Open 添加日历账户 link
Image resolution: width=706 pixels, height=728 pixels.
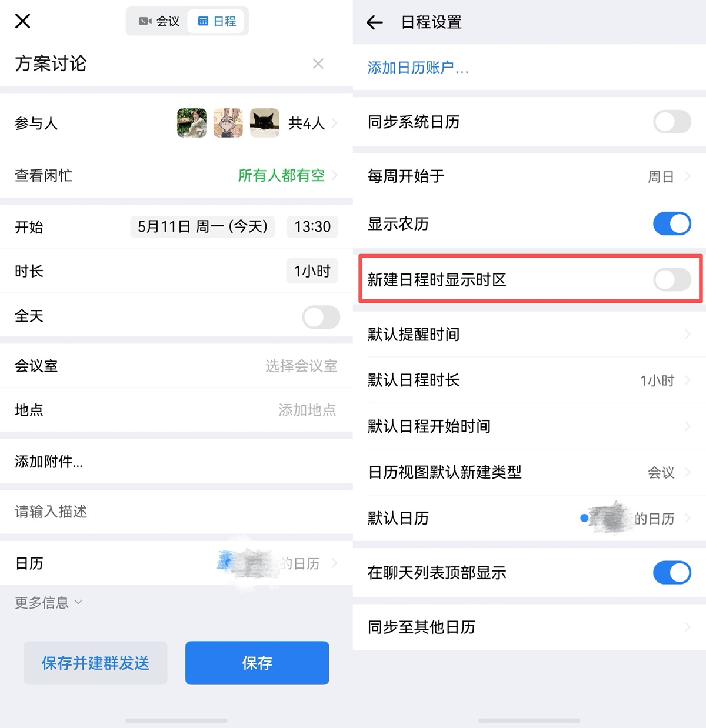pyautogui.click(x=418, y=68)
